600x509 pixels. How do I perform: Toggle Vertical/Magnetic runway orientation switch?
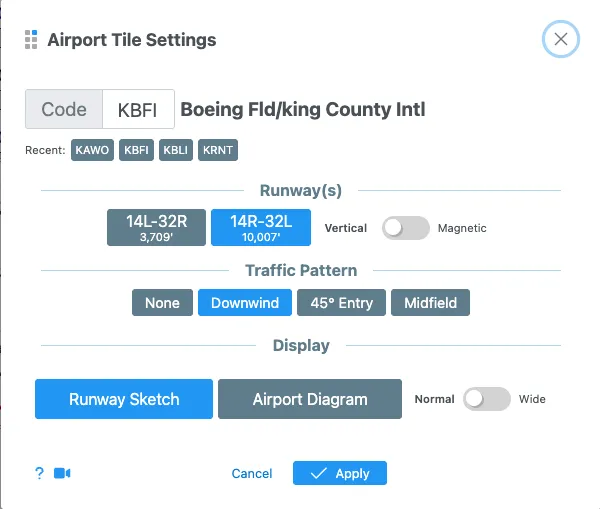[405, 228]
